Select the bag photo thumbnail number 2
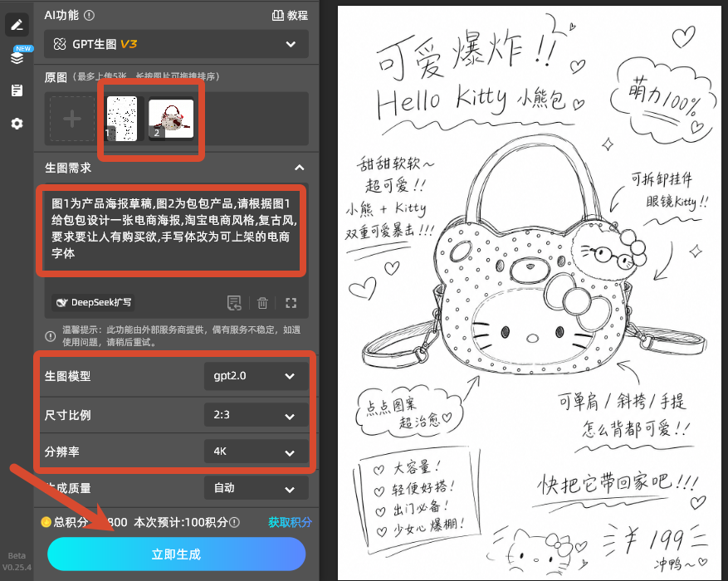728x581 pixels. 171,119
